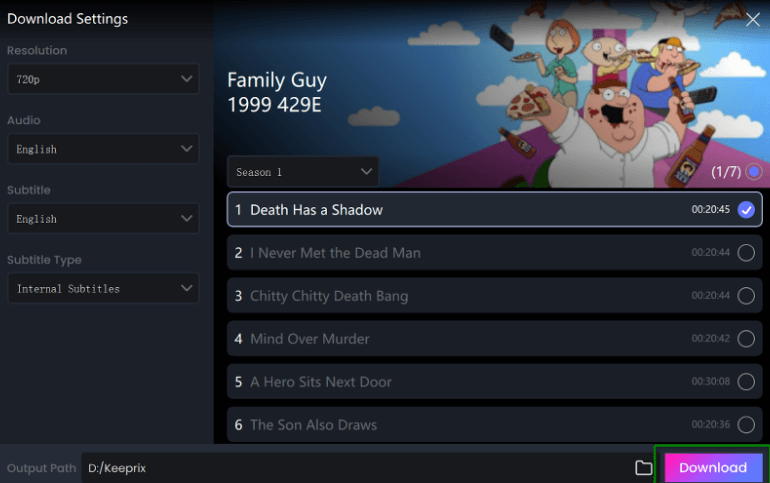Start download with the Download button

click(713, 467)
